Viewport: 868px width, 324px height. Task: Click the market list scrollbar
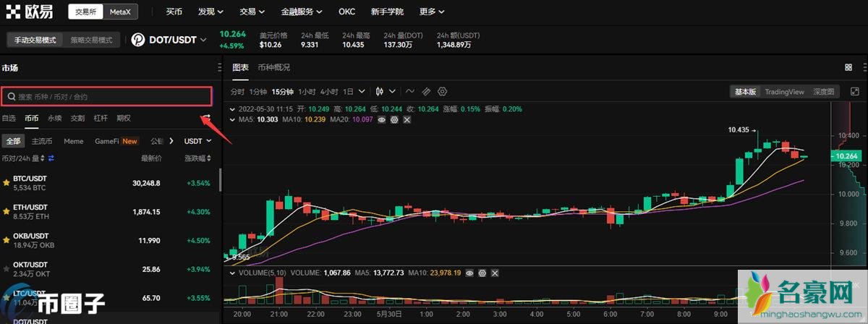click(x=221, y=181)
